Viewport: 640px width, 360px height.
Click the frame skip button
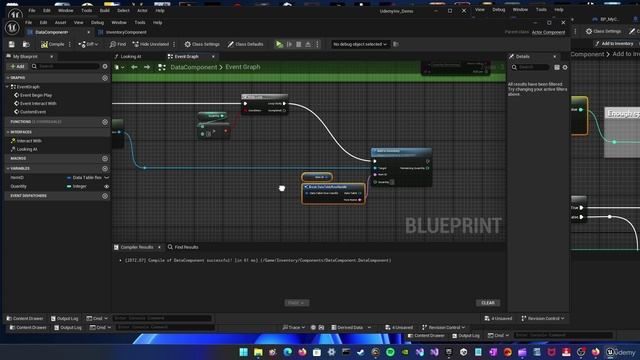pos(289,44)
